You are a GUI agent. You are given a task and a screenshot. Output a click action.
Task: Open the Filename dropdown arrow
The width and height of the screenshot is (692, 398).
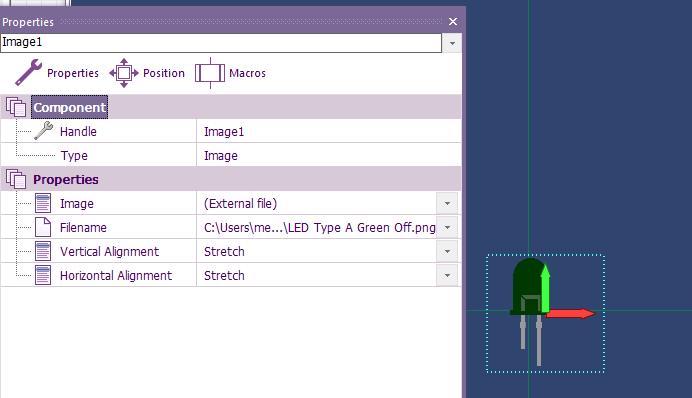click(447, 227)
